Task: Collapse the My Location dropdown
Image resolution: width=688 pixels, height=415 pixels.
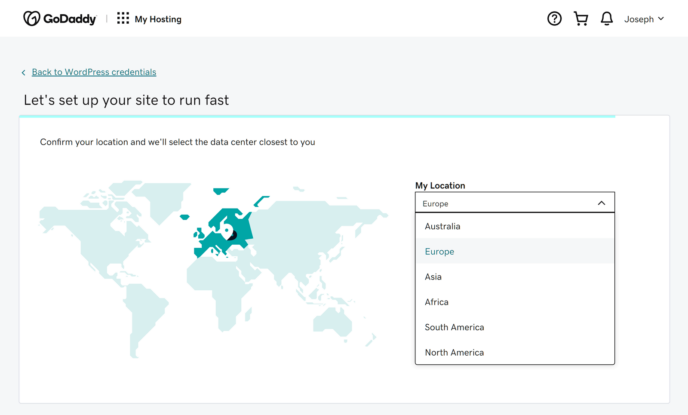Action: (x=515, y=203)
